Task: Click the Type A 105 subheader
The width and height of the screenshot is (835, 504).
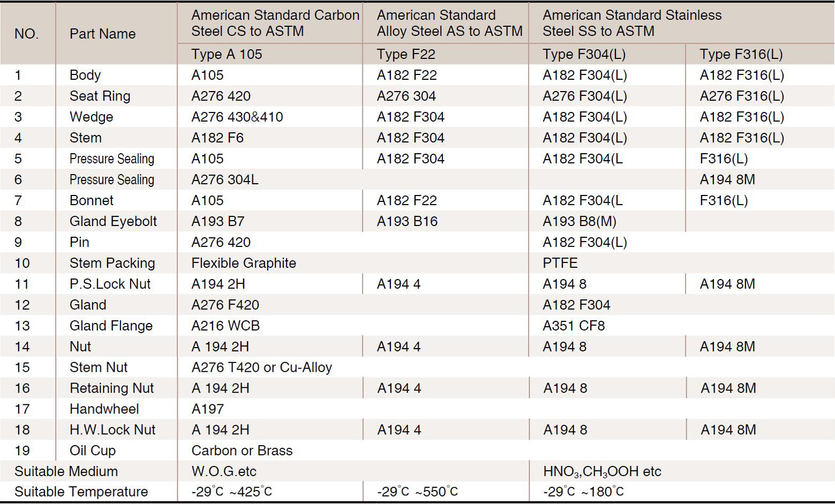Action: 227,54
